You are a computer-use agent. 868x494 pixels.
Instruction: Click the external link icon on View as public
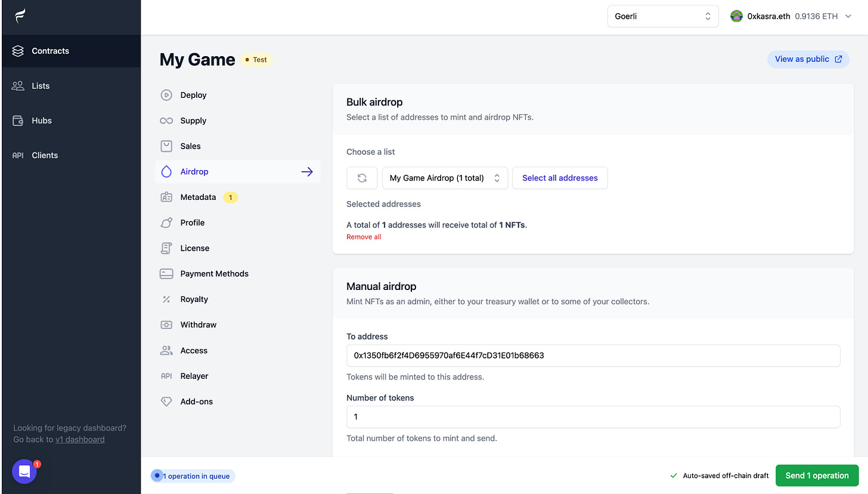click(x=839, y=59)
